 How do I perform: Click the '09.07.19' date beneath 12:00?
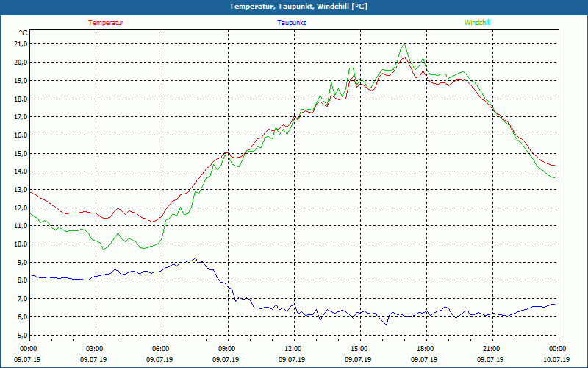292,360
